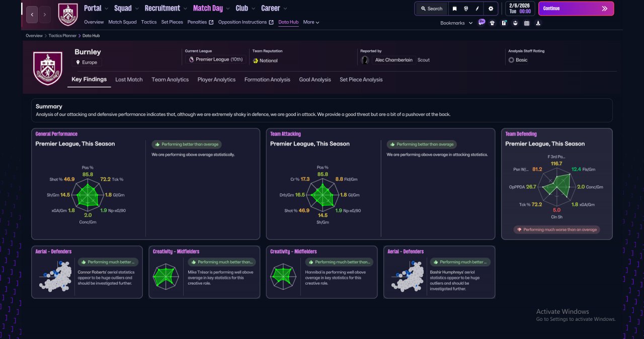Switch to the Key Findings tab

coord(89,80)
